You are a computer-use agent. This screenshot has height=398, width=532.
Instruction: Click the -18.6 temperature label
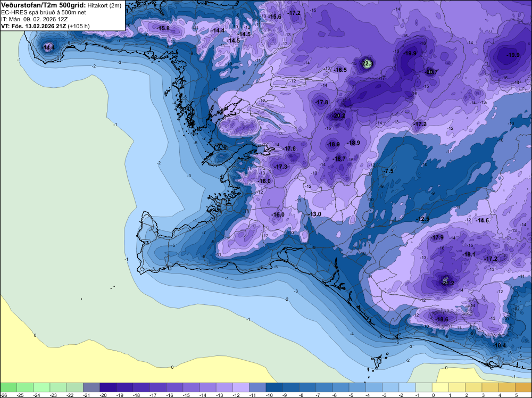click(x=442, y=320)
